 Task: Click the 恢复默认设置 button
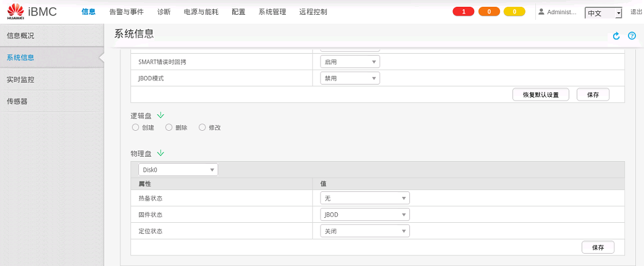(x=541, y=94)
